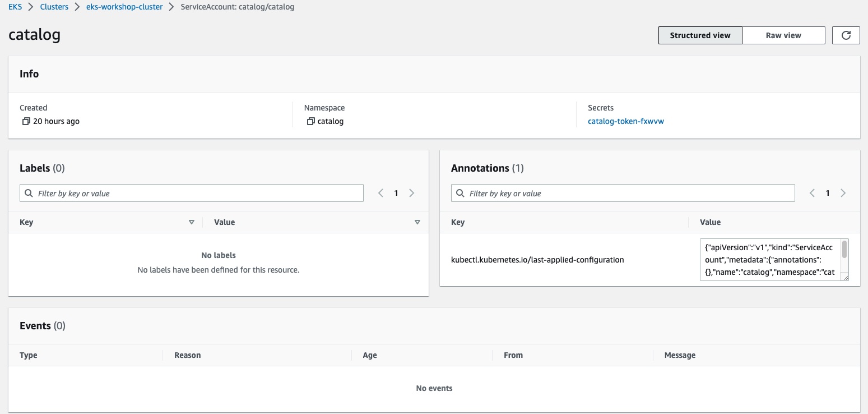Focus the Annotations filter input field

[628, 194]
